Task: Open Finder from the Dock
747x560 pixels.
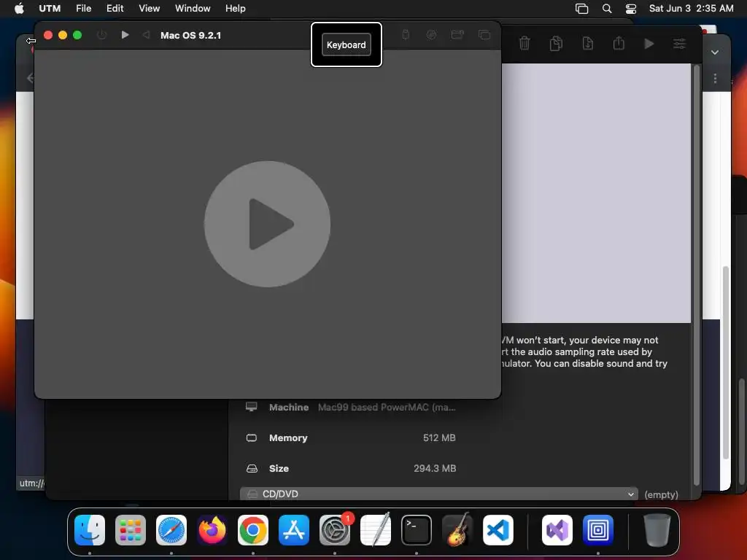Action: [x=90, y=529]
